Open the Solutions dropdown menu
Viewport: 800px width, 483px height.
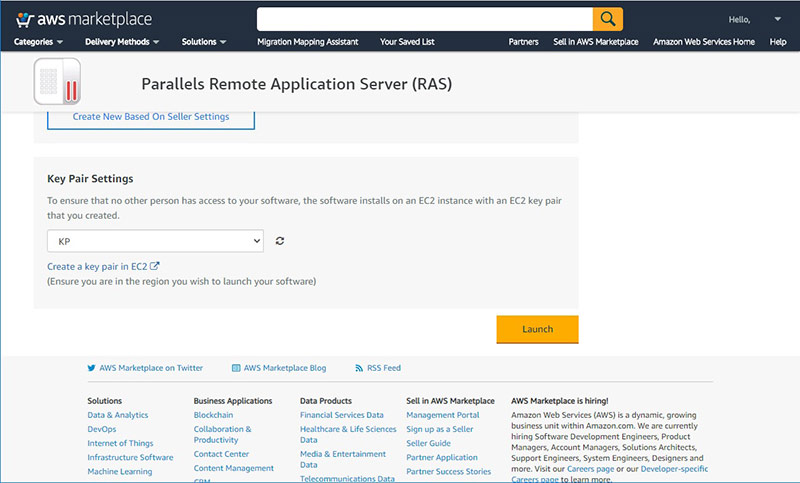(x=204, y=42)
